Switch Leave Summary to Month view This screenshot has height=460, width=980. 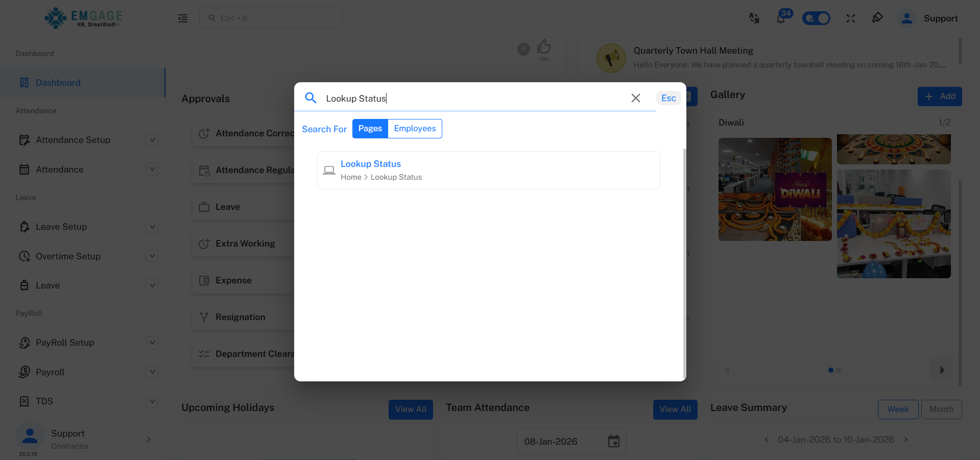[x=941, y=409]
